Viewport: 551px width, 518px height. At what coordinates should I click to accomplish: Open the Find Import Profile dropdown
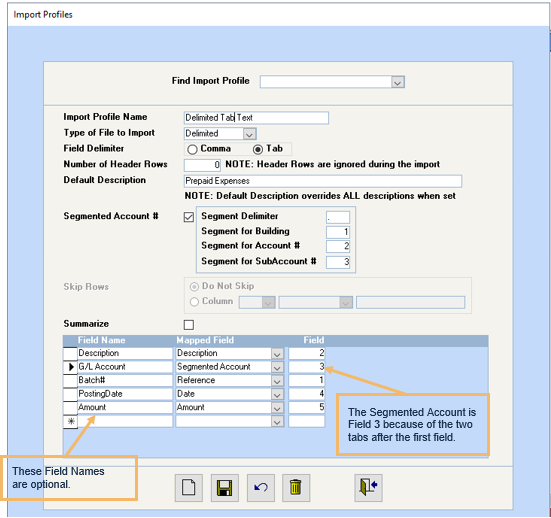click(398, 82)
